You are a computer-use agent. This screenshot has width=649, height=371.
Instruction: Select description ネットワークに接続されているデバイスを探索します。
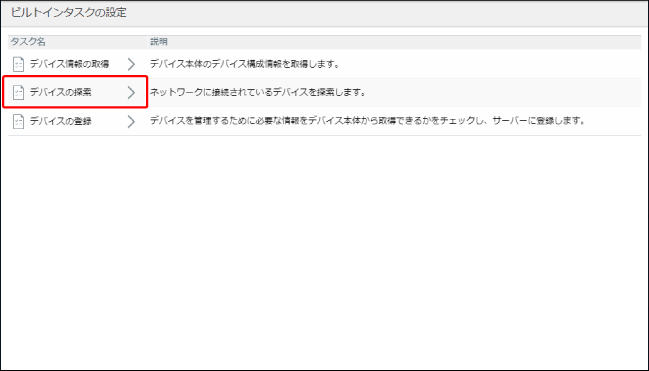(258, 92)
